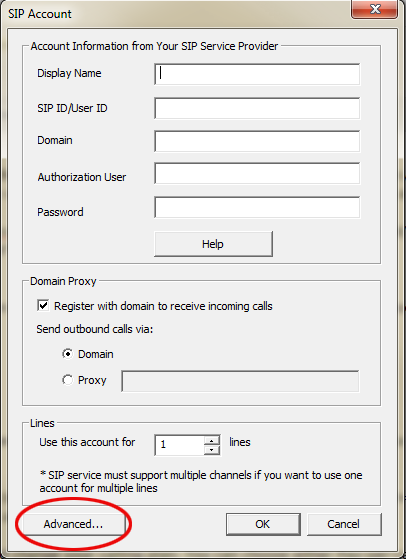The image size is (406, 559).
Task: Click the 'Register with domain to receive incoming calls' label
Action: point(163,306)
